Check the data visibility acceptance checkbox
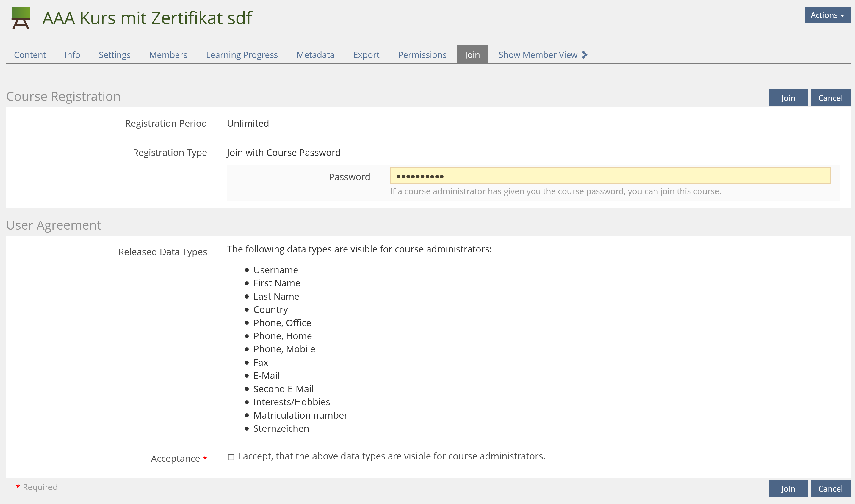Viewport: 855px width, 504px height. point(231,457)
